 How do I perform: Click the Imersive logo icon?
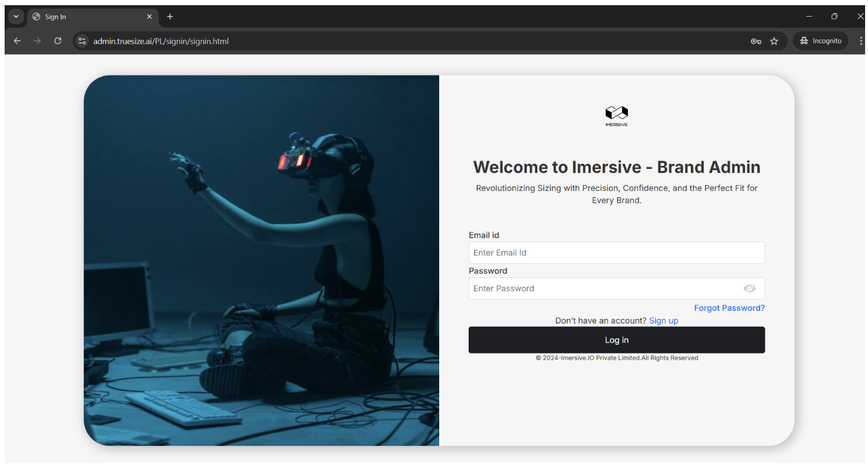[x=616, y=116]
